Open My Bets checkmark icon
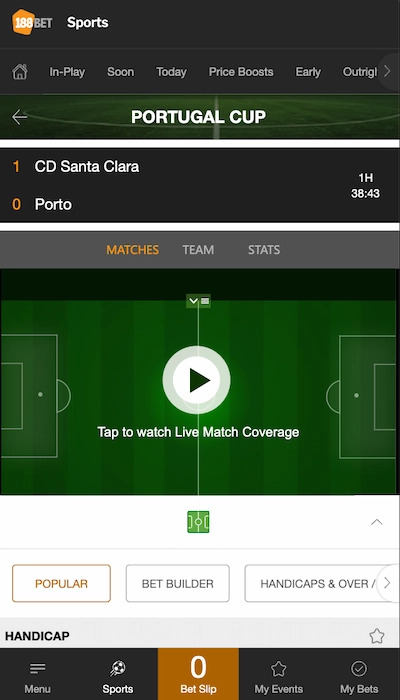Image resolution: width=400 pixels, height=700 pixels. [x=359, y=669]
